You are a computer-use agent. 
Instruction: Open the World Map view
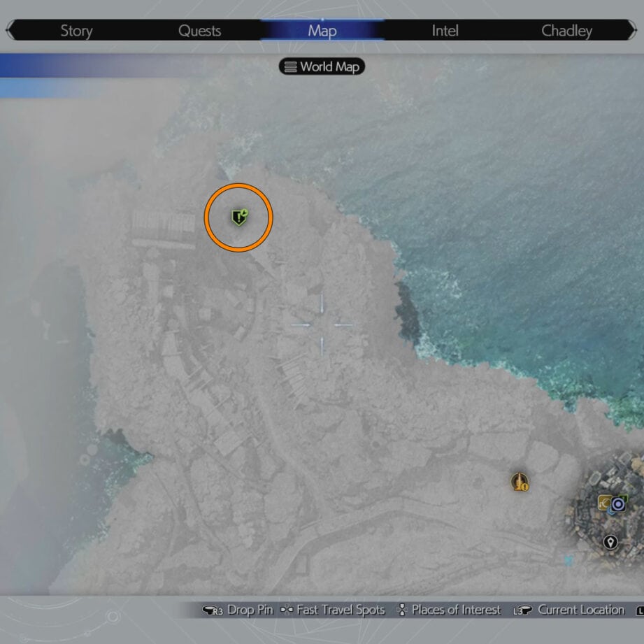pos(322,66)
